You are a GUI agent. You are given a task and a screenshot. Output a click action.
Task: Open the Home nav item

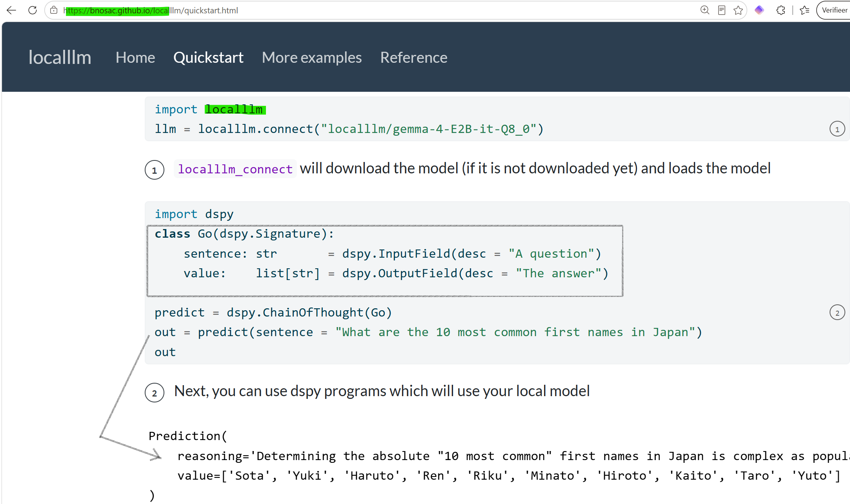(x=135, y=58)
